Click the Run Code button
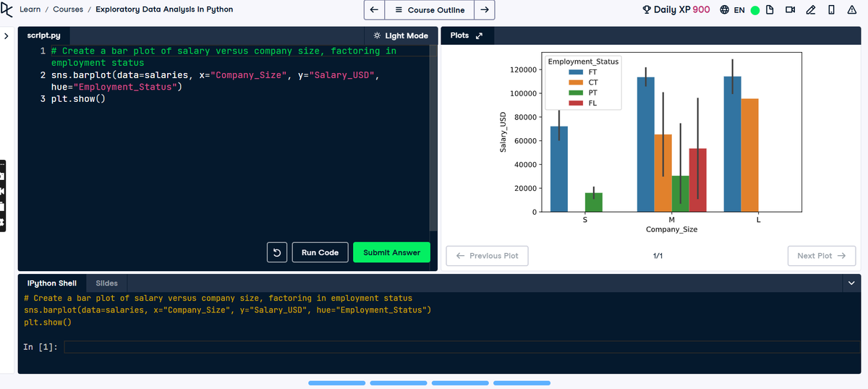The image size is (868, 389). pos(320,252)
